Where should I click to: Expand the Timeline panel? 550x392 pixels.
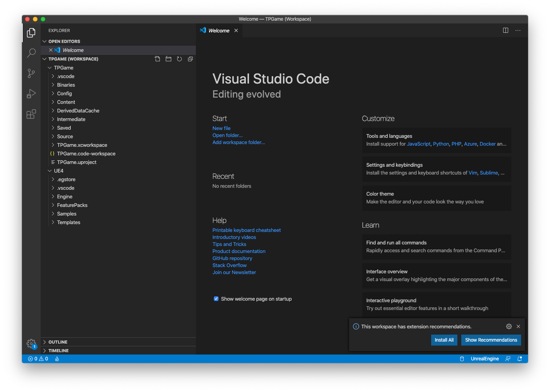(x=118, y=351)
